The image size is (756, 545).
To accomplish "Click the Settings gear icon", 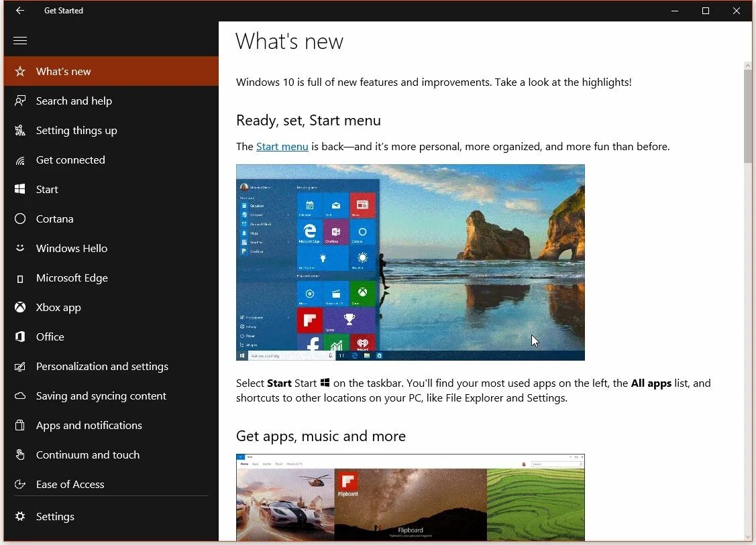I will [x=19, y=516].
